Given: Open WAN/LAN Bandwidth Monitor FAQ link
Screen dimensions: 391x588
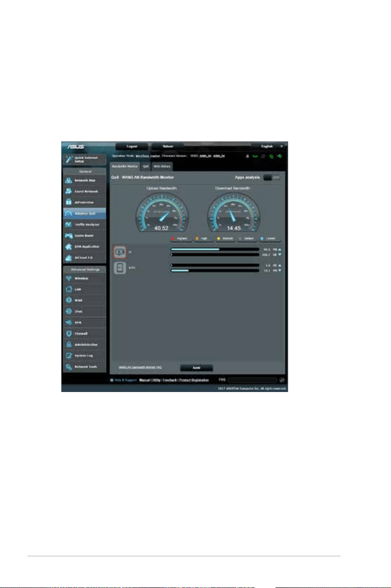Looking at the screenshot, I should tap(141, 367).
